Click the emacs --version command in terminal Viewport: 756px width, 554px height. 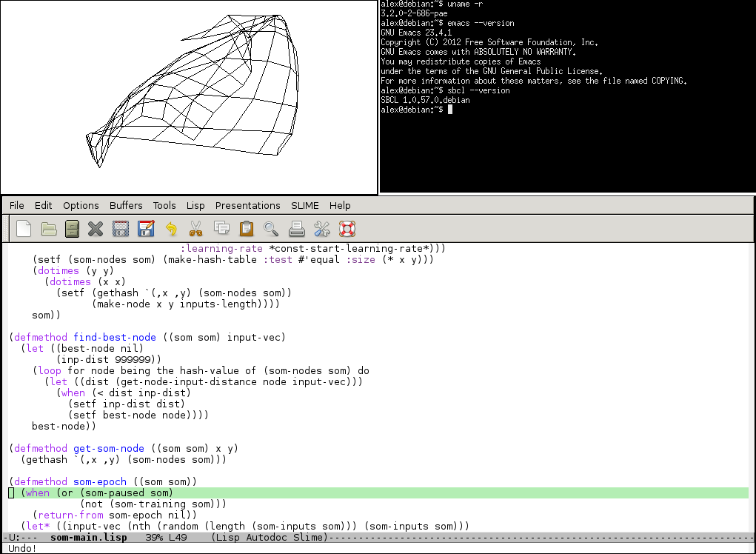coord(481,23)
